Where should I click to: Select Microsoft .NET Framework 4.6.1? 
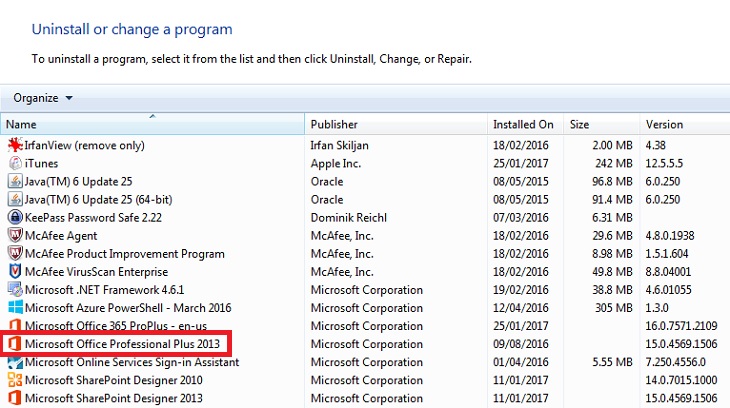click(x=104, y=290)
